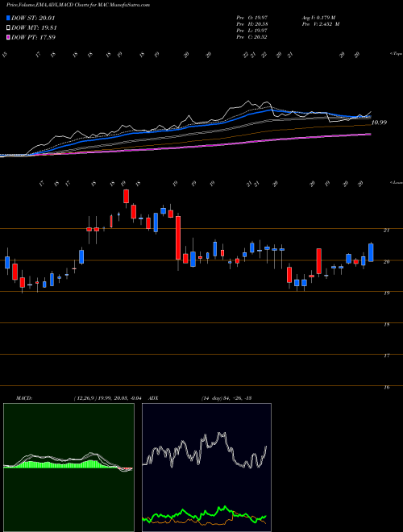This screenshot has height=532, width=403.
Task: Click the blue DOW ST legend swatch
Action: click(x=9, y=18)
